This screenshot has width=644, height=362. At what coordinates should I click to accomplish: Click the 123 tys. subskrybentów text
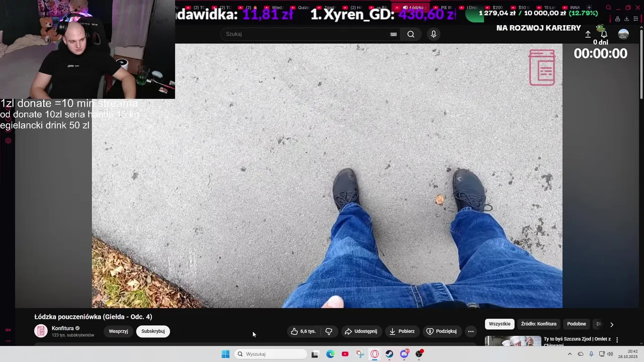tap(73, 335)
